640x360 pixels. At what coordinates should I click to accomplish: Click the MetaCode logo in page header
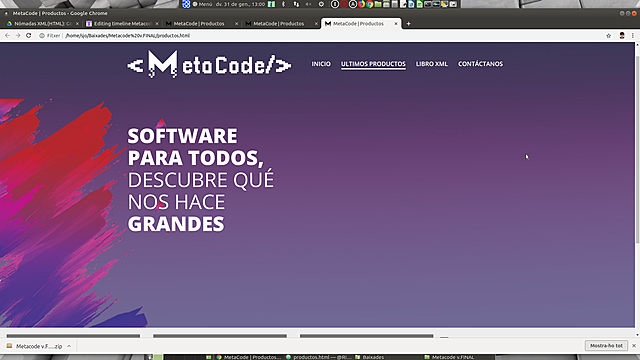pos(209,64)
